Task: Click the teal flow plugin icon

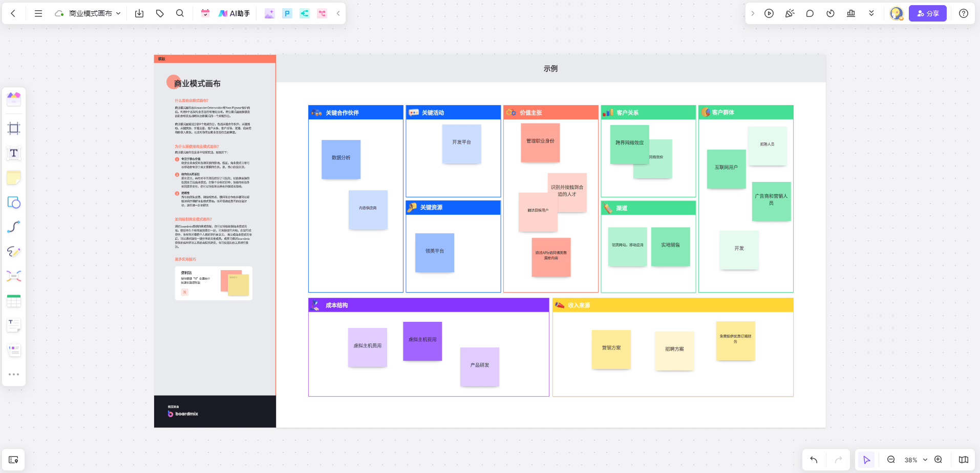Action: pos(305,13)
